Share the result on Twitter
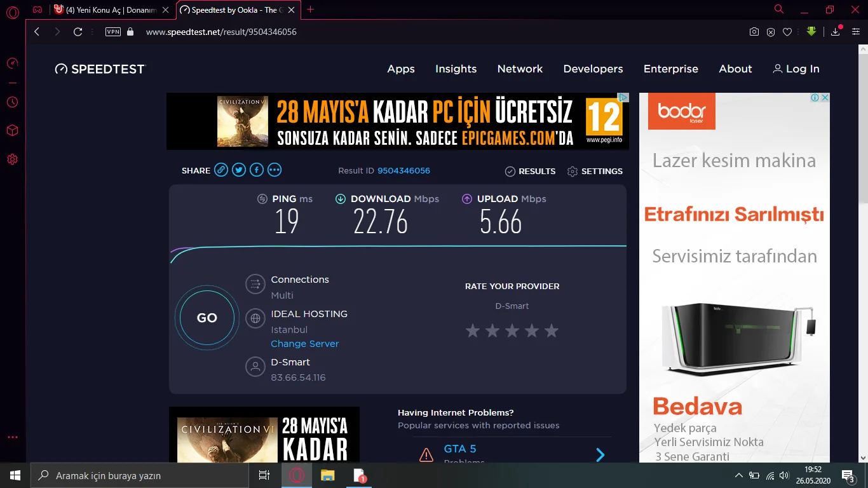This screenshot has width=868, height=488. click(238, 170)
